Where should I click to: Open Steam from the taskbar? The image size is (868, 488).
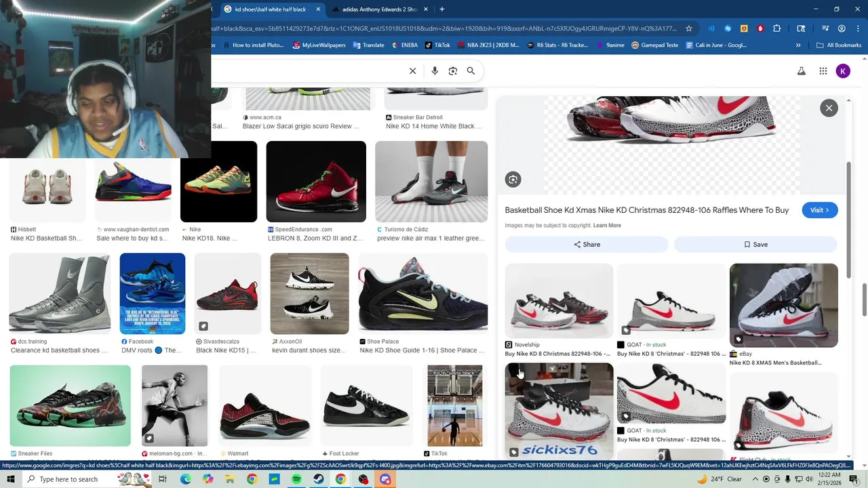(x=318, y=479)
